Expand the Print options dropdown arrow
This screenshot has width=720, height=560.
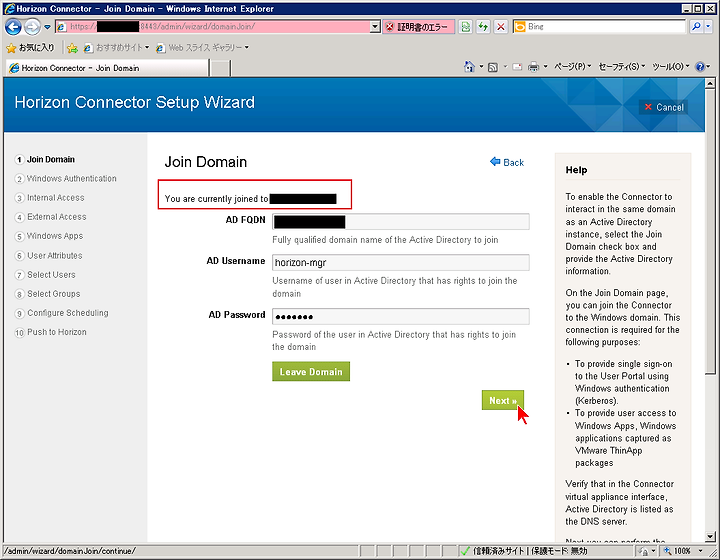pyautogui.click(x=546, y=67)
